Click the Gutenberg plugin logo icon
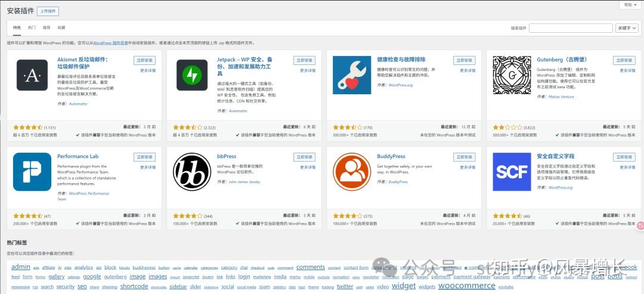The image size is (644, 294). coord(512,75)
